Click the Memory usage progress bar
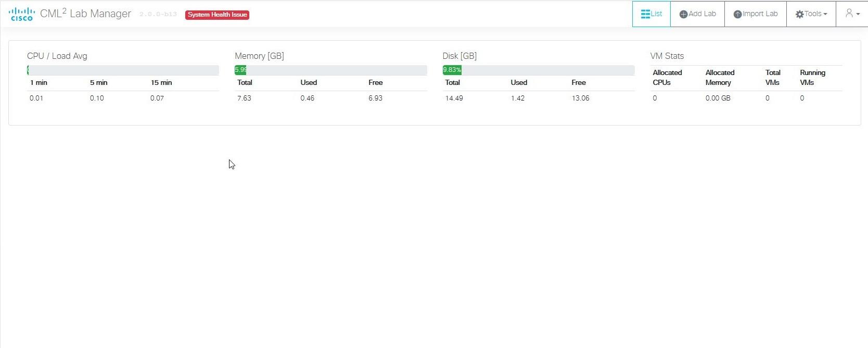 [x=331, y=70]
